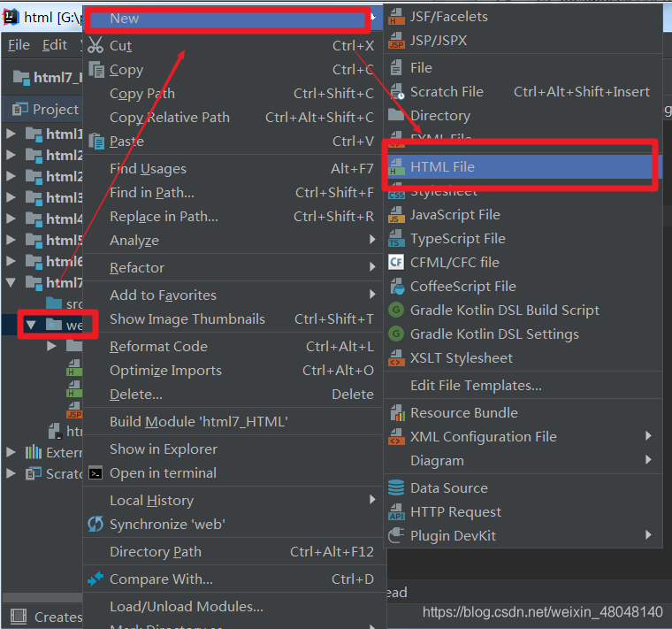
Task: Click the Cut scissors icon
Action: pos(95,45)
